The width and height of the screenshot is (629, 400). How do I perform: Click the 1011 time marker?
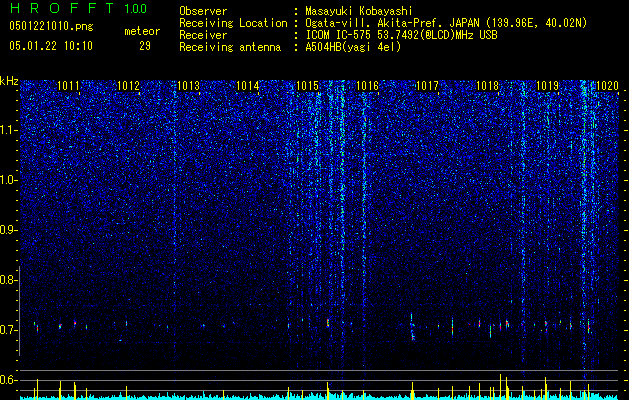pos(68,85)
